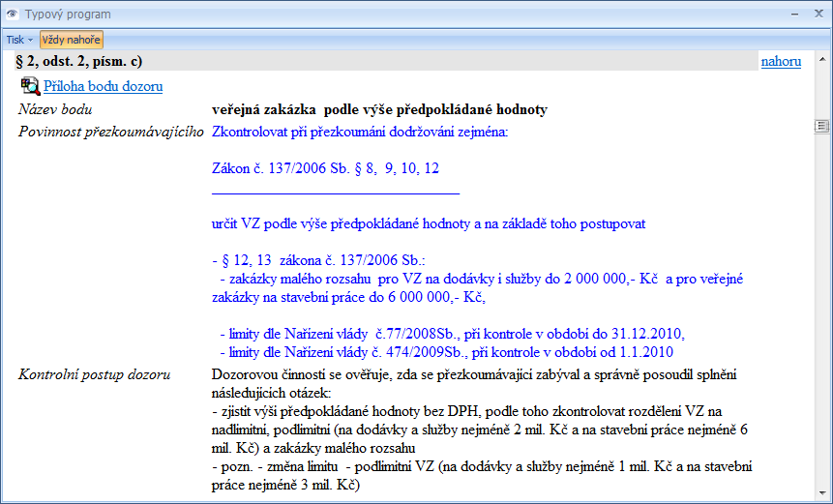This screenshot has width=833, height=504.
Task: Click the line mentioning Nařízení vlády č.77/2008Sb.
Action: pos(453,334)
